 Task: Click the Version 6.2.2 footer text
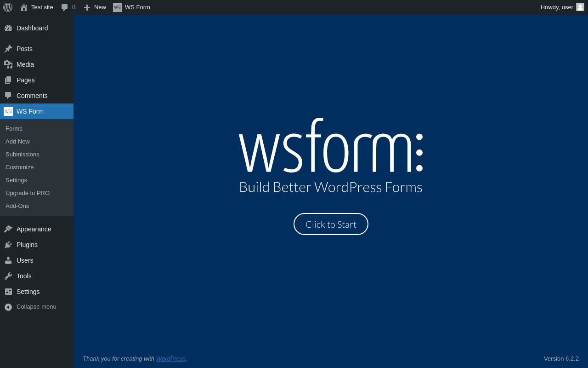tap(561, 358)
